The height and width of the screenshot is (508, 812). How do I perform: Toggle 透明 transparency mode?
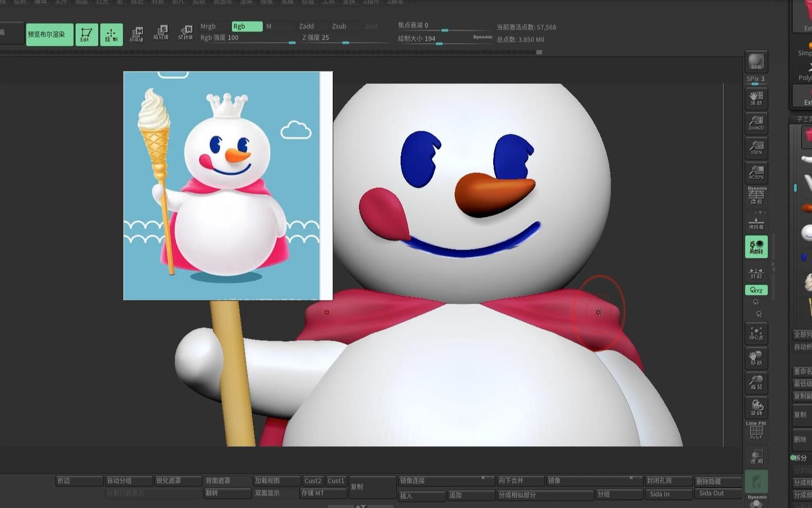[x=756, y=456]
